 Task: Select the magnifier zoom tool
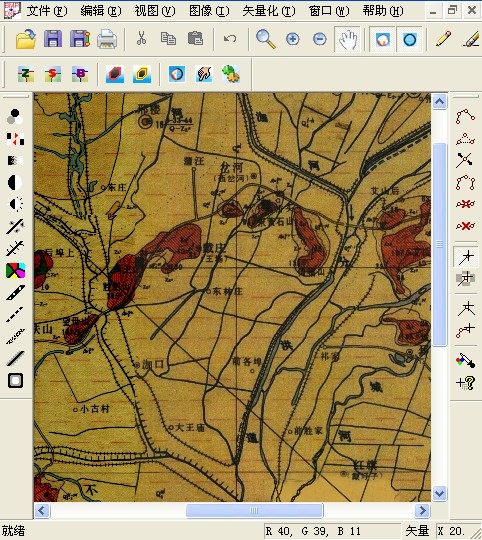(x=265, y=39)
